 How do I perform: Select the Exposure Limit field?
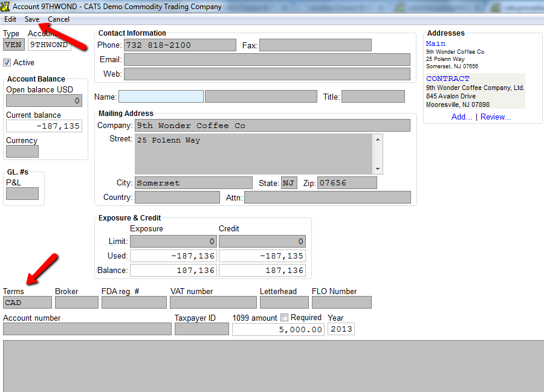pyautogui.click(x=173, y=241)
